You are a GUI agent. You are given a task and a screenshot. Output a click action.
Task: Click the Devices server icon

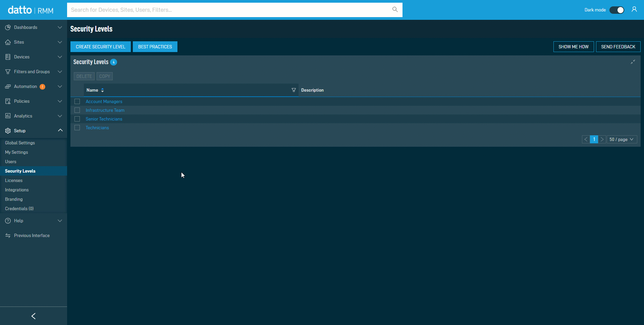[x=8, y=57]
